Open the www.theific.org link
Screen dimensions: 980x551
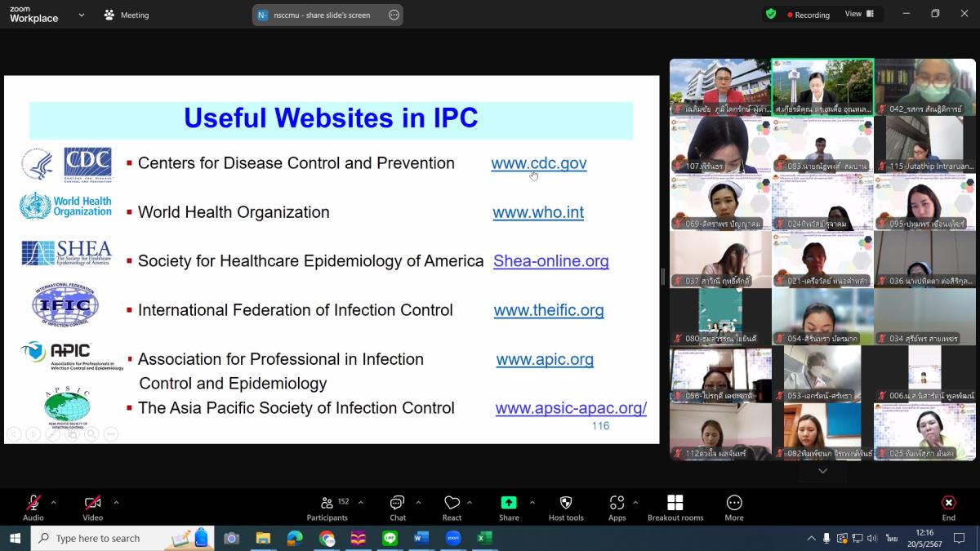coord(549,310)
